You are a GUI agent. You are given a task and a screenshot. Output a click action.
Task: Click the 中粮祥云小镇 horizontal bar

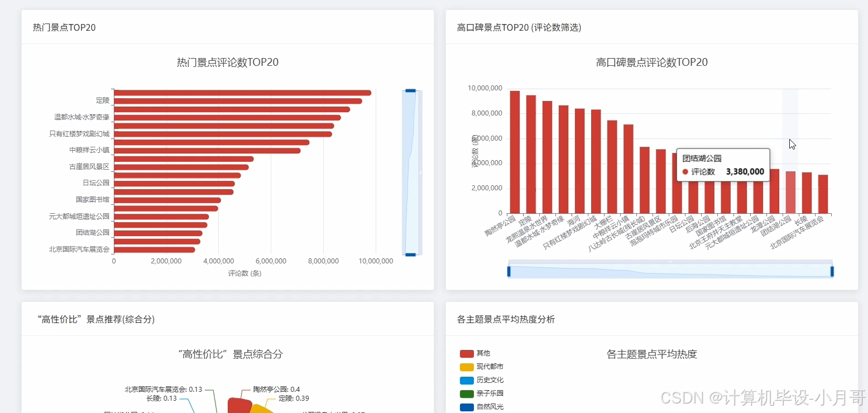207,151
